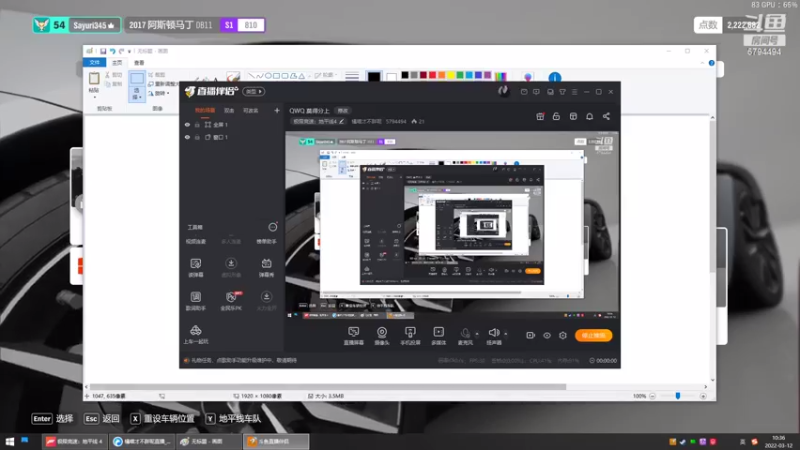The height and width of the screenshot is (450, 800).
Task: Click the Paste clipboard icon in Paint
Action: click(x=94, y=79)
